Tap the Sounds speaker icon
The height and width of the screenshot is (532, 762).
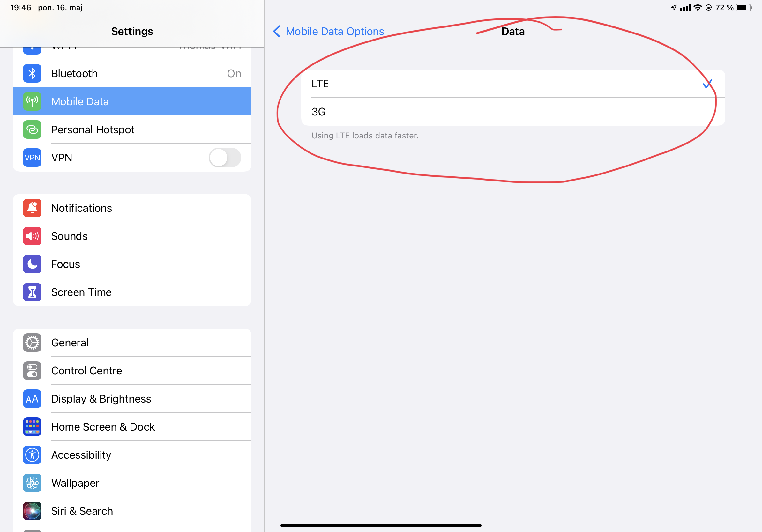point(32,236)
